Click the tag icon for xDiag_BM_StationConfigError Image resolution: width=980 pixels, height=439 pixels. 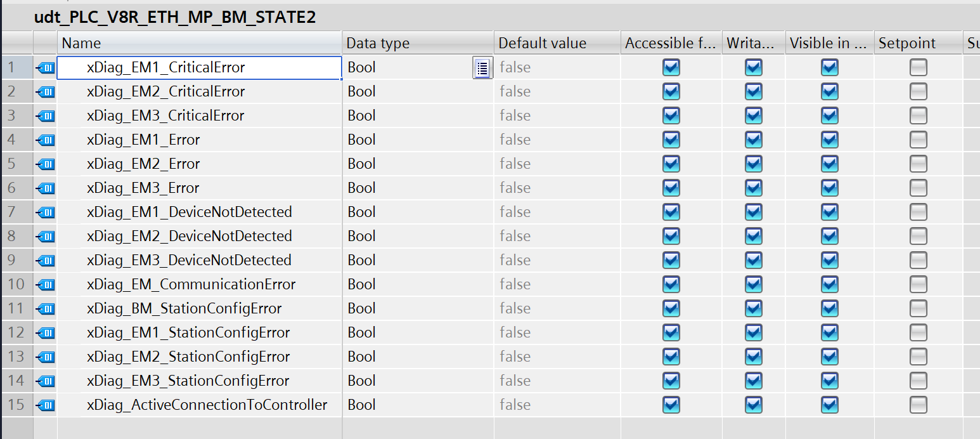pyautogui.click(x=46, y=309)
